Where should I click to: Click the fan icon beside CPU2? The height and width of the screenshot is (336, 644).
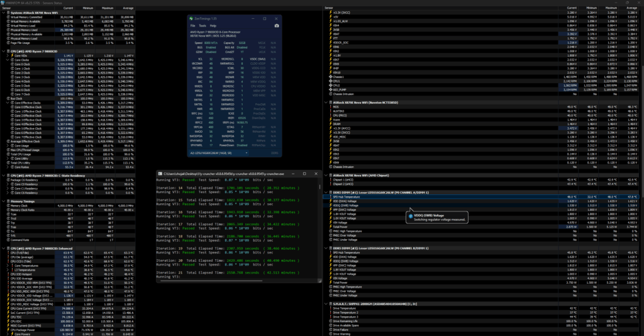click(331, 86)
